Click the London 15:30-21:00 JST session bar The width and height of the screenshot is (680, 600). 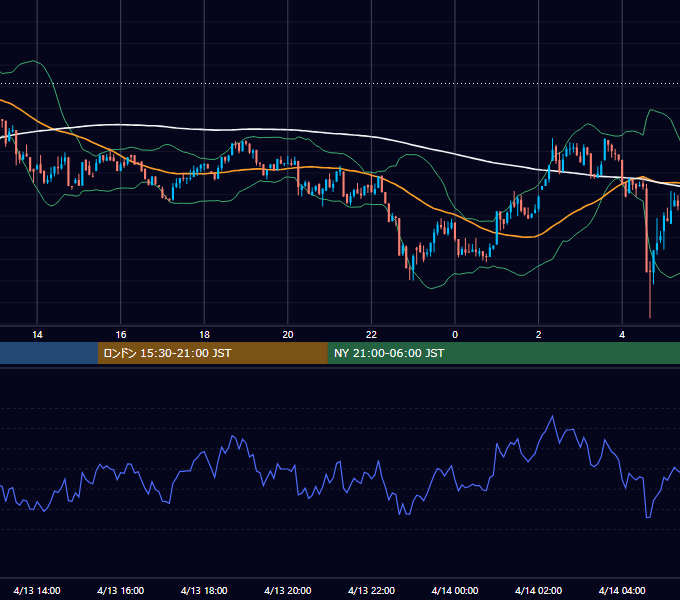click(x=212, y=353)
